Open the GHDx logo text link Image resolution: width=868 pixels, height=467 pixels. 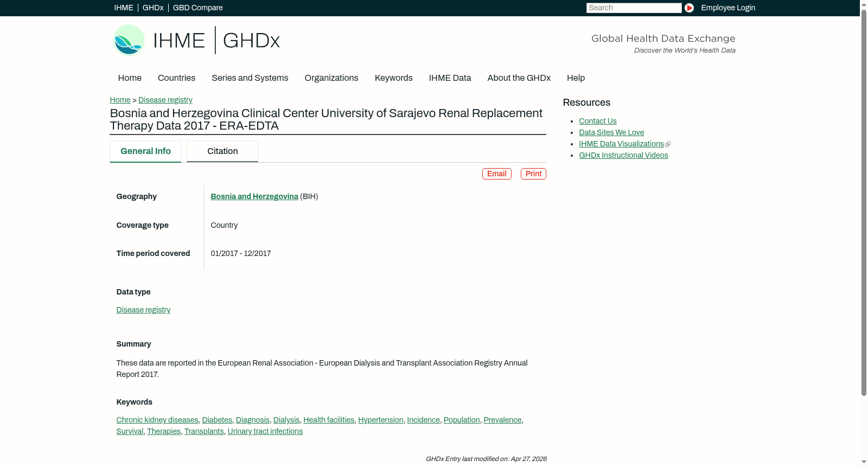[251, 41]
